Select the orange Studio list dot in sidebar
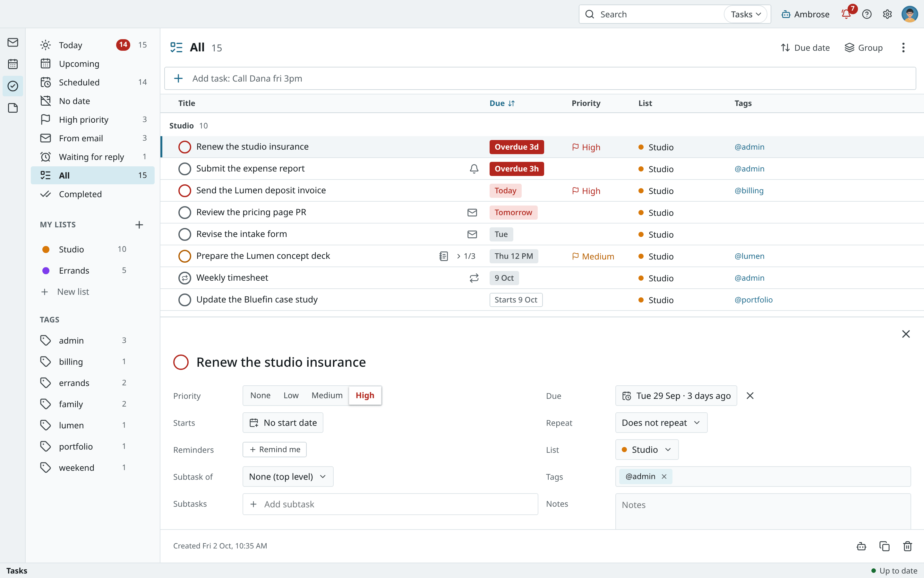This screenshot has height=578, width=924. point(46,249)
